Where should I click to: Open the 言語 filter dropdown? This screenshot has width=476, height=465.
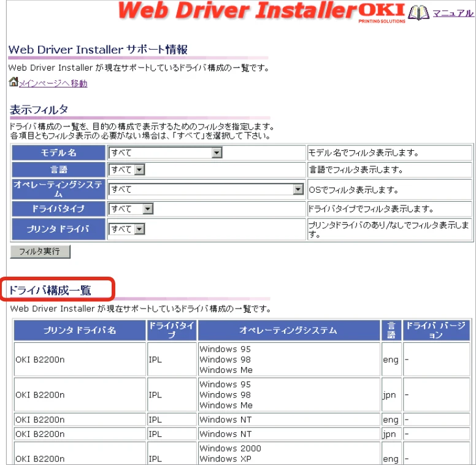[126, 170]
